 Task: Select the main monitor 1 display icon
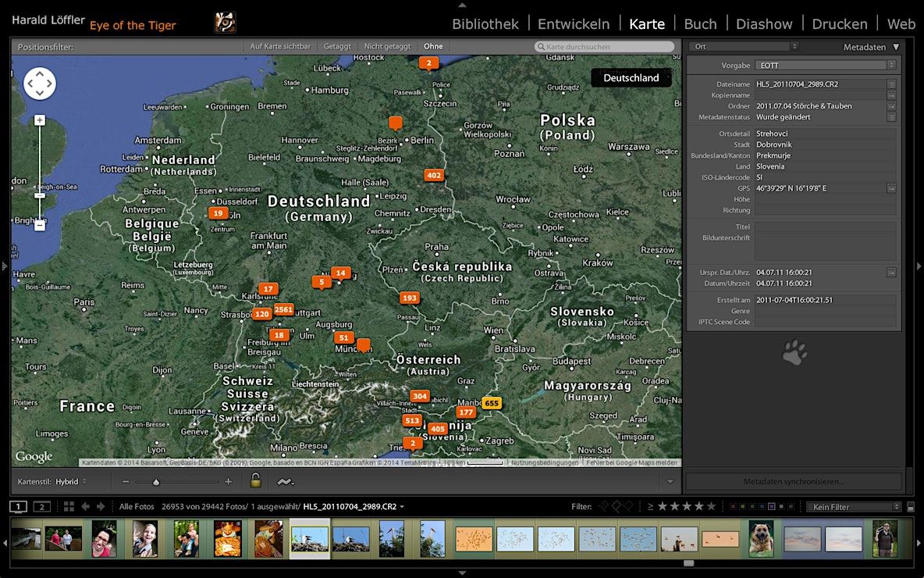coord(18,507)
